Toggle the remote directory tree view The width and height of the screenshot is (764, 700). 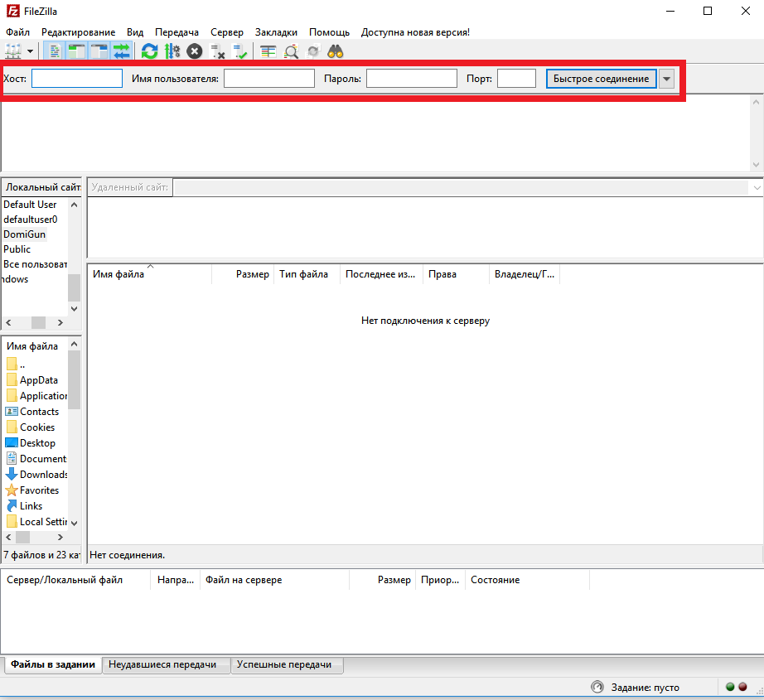(99, 51)
